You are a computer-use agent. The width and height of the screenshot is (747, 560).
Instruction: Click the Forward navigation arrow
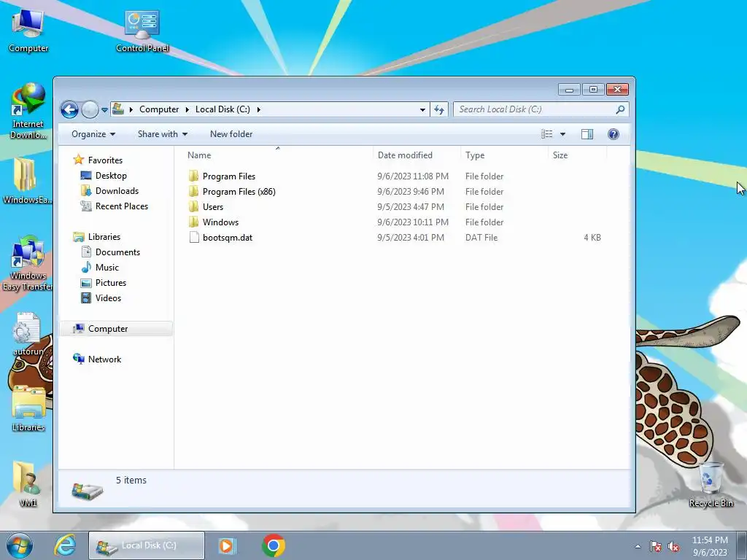pos(90,110)
